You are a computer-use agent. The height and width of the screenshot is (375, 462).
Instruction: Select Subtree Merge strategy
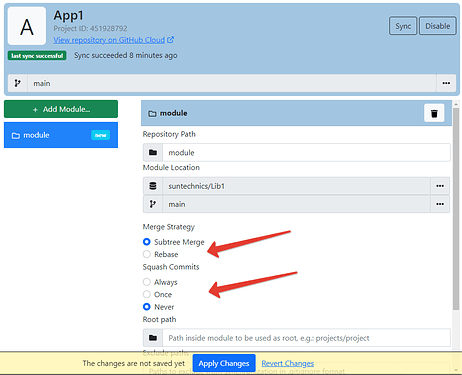click(147, 242)
